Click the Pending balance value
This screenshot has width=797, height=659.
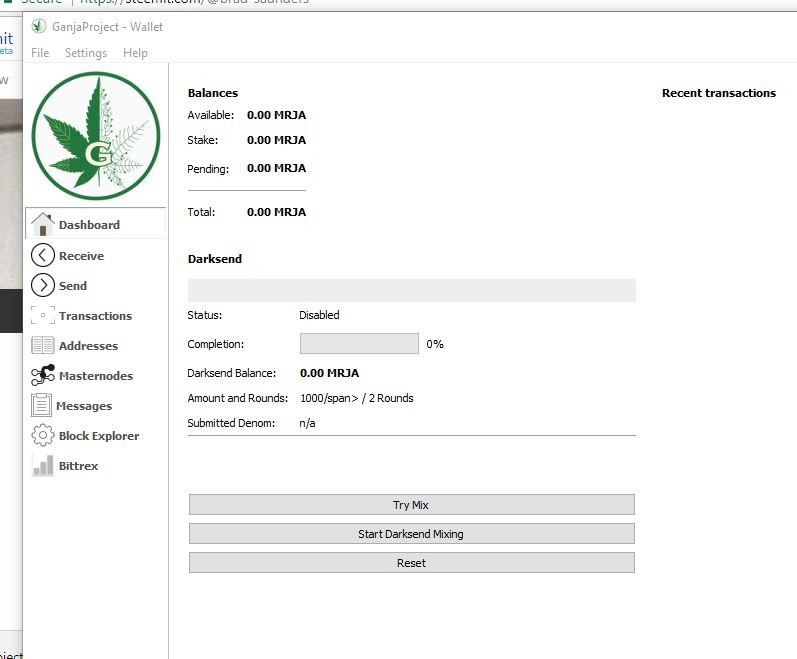click(x=277, y=168)
